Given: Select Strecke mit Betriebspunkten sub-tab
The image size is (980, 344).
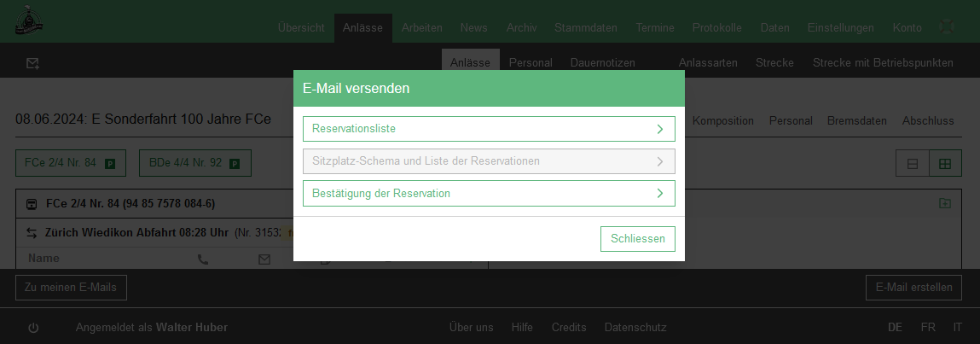Looking at the screenshot, I should [883, 63].
